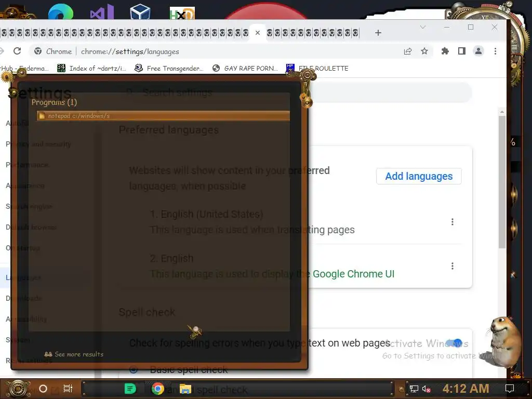Open File Explorer from the taskbar
This screenshot has width=532, height=399.
185,389
